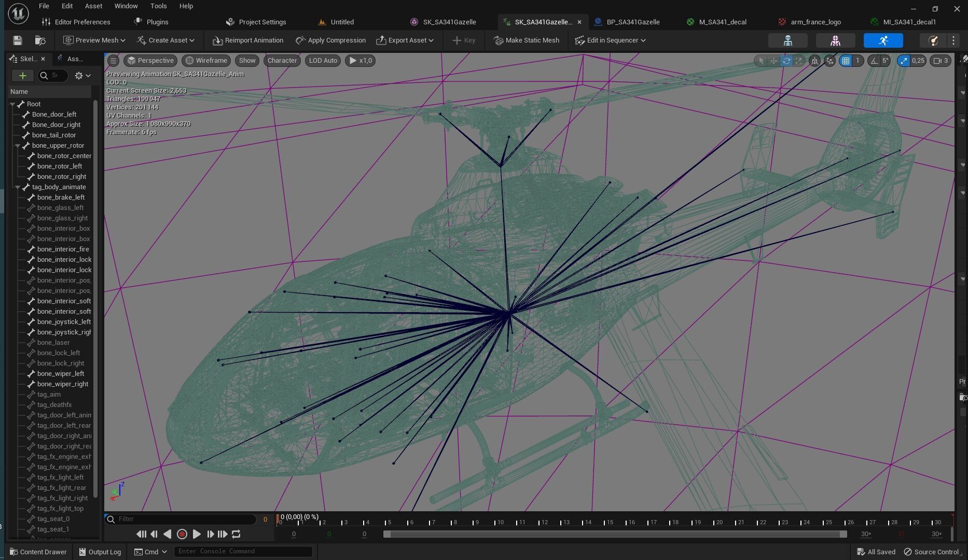This screenshot has width=968, height=560.
Task: Expand the Export Asset dropdown
Action: (x=405, y=40)
